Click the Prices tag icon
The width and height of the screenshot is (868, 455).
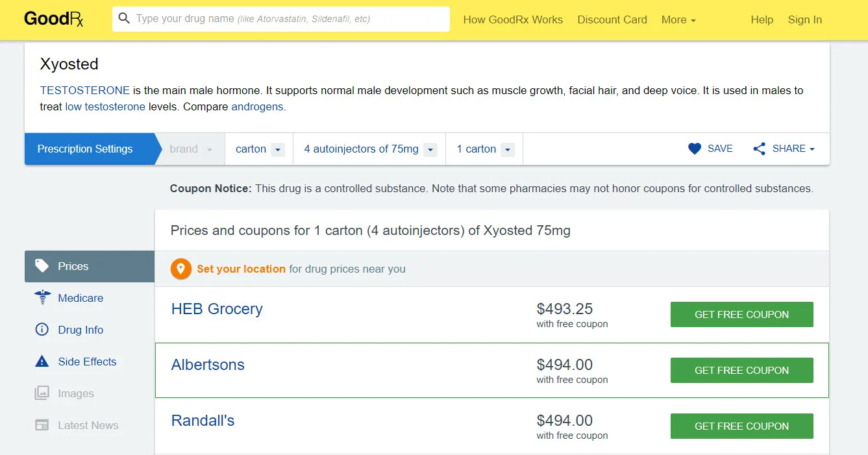(42, 266)
